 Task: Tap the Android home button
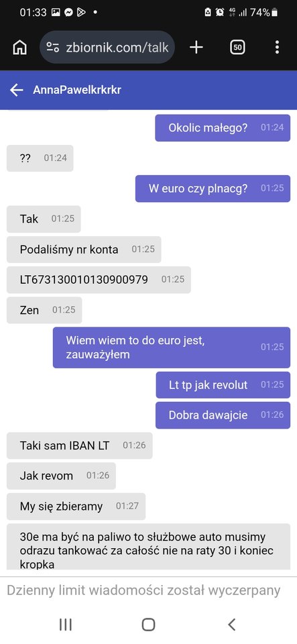(149, 625)
